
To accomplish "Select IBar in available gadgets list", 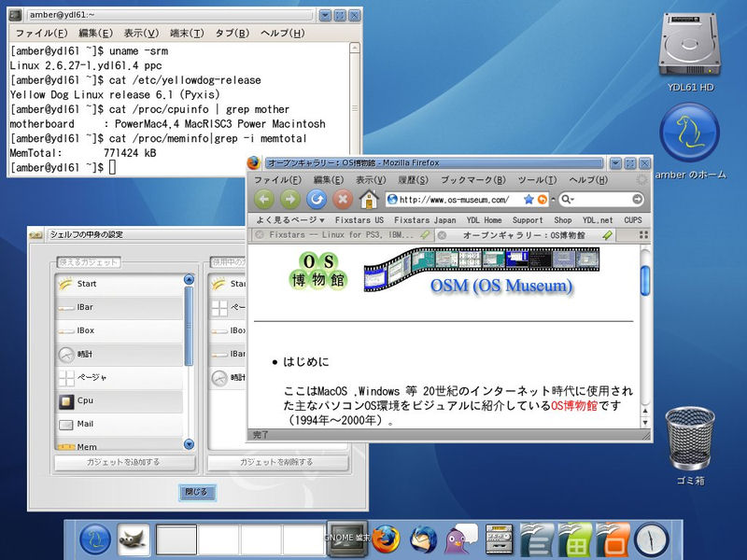I will (x=120, y=307).
